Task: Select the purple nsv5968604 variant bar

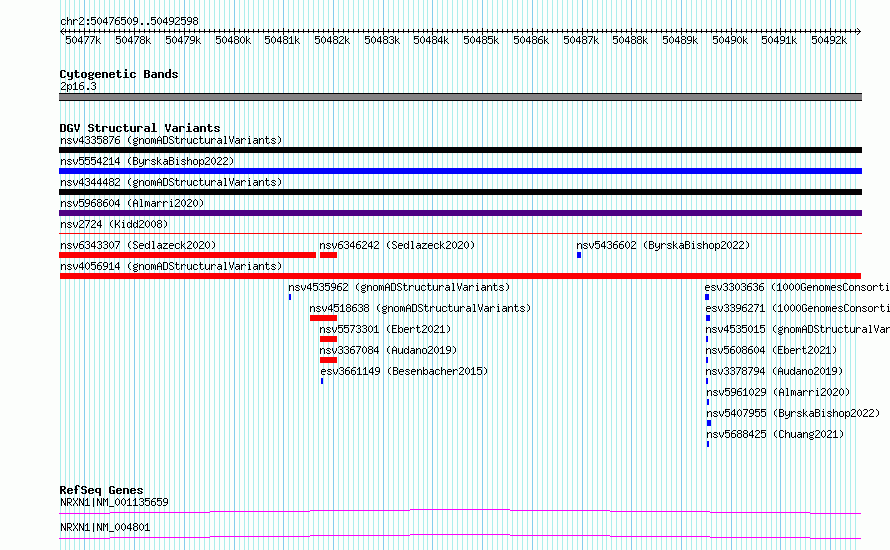Action: point(460,213)
